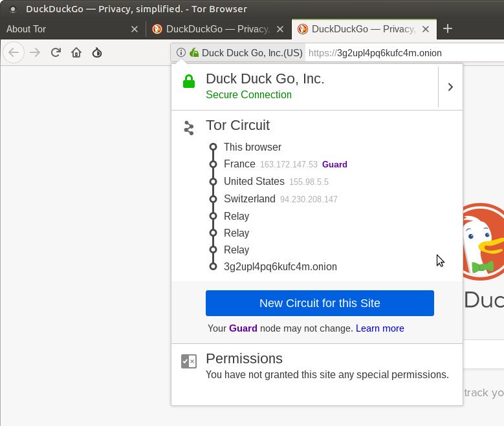Screen dimensions: 504x426
Task: Click the France guard node entry
Action: pos(239,164)
